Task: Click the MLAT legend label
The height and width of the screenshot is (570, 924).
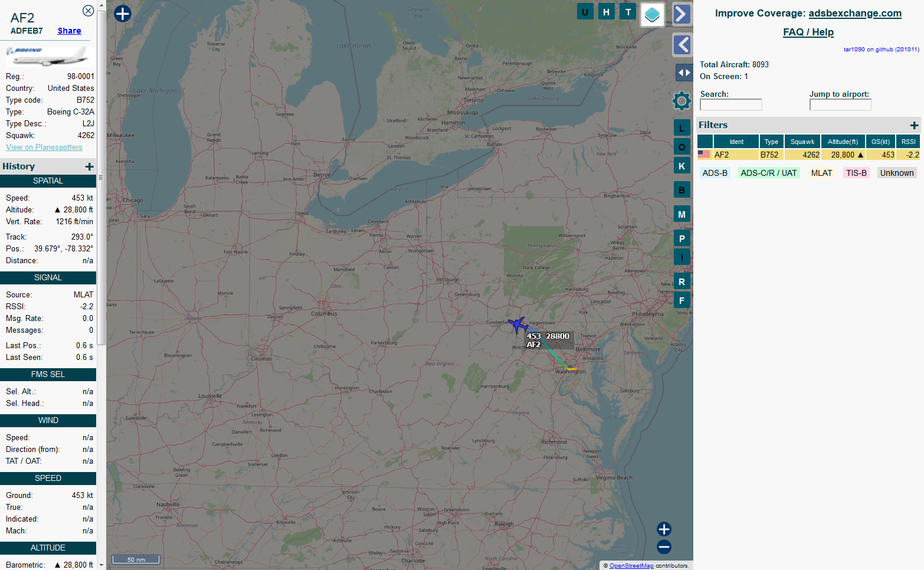Action: tap(821, 173)
